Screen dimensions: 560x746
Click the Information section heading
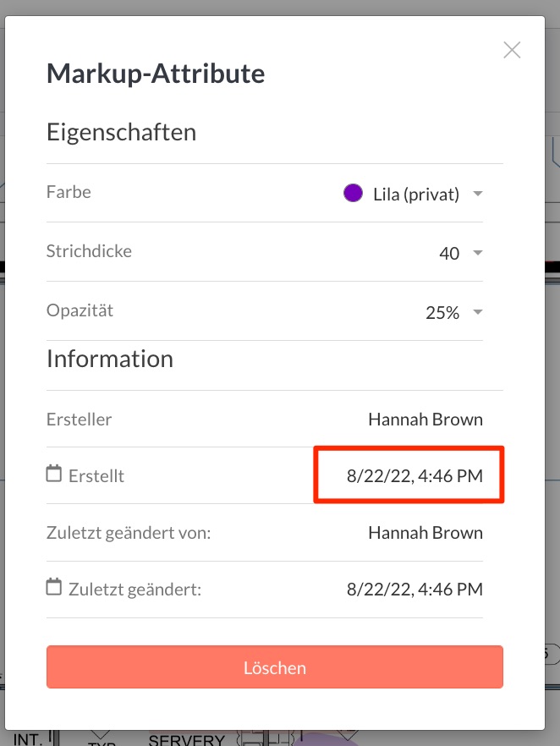(x=109, y=359)
